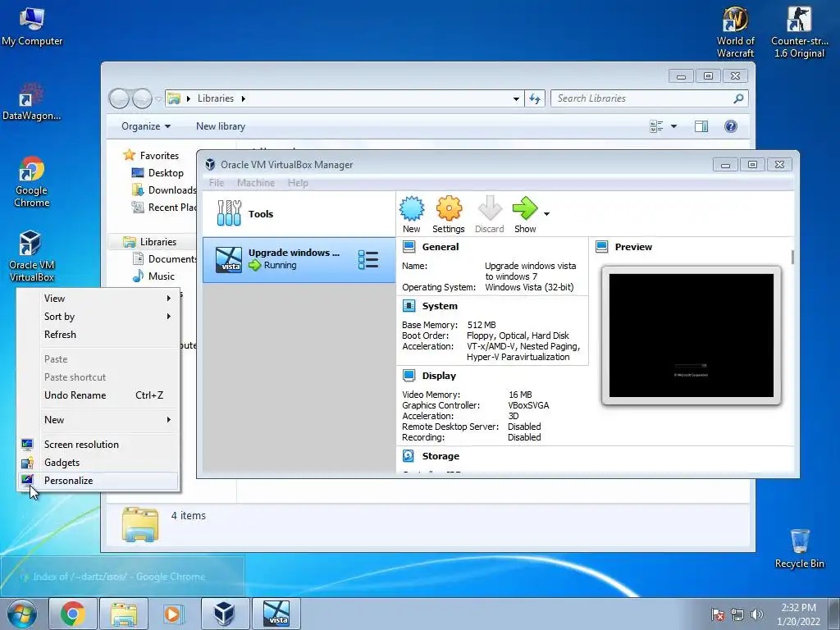Open VirtualBox Settings gear icon
The width and height of the screenshot is (840, 630).
click(x=449, y=209)
